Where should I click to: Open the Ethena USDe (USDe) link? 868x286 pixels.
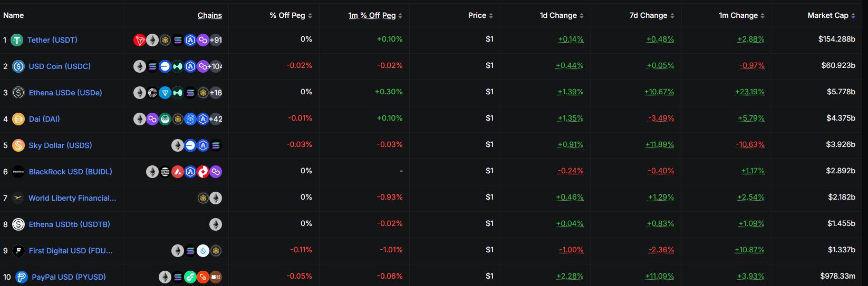[65, 93]
